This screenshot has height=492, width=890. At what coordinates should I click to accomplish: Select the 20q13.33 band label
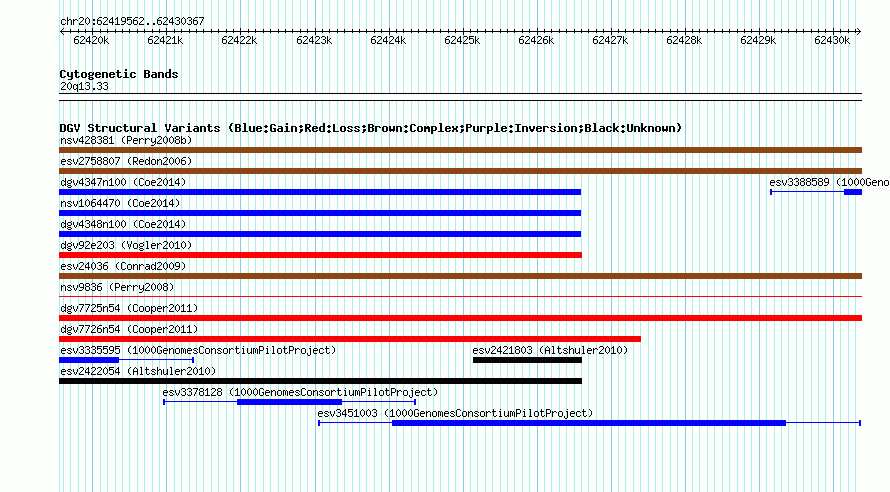tap(84, 86)
